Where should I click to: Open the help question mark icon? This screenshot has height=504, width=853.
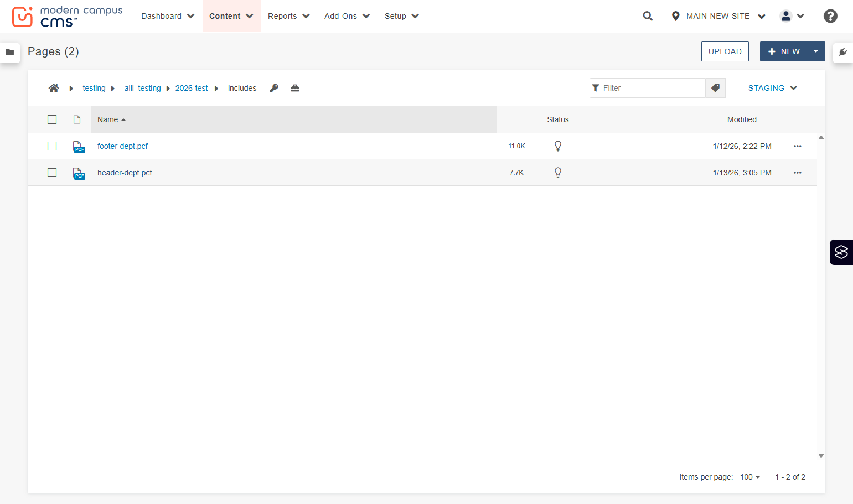830,16
